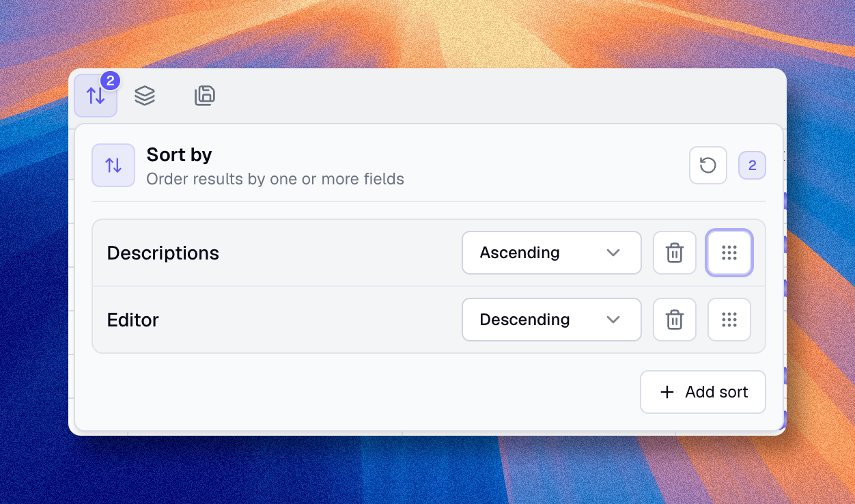Add a new sort rule

(703, 392)
